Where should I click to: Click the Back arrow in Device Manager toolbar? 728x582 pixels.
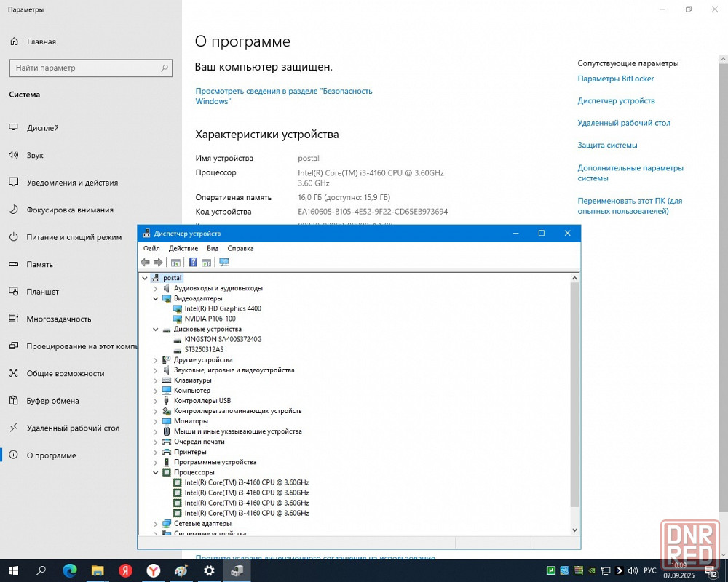(x=146, y=262)
